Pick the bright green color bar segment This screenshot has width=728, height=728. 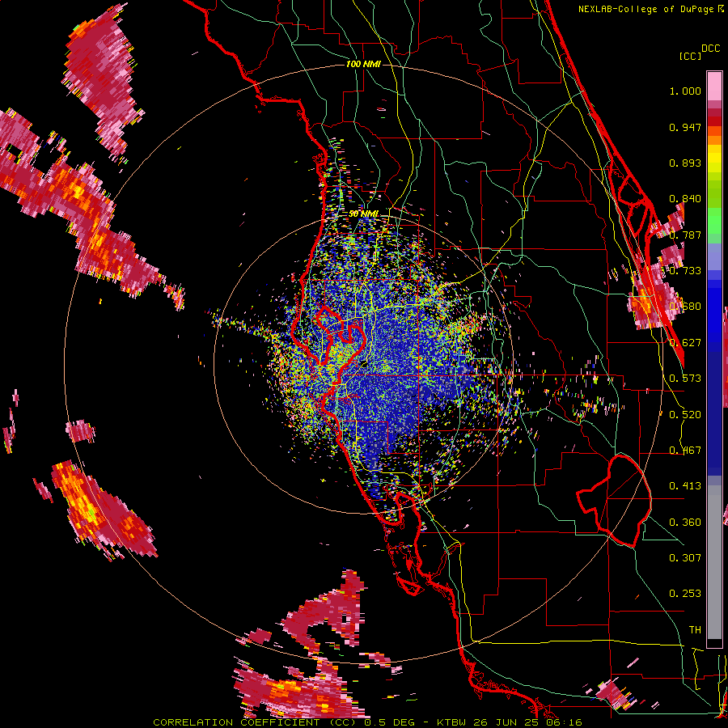[714, 221]
